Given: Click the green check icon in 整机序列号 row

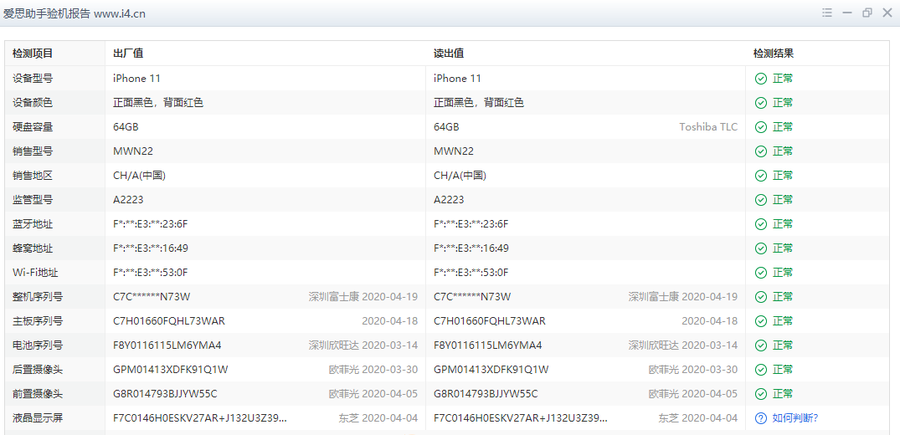Looking at the screenshot, I should [761, 297].
